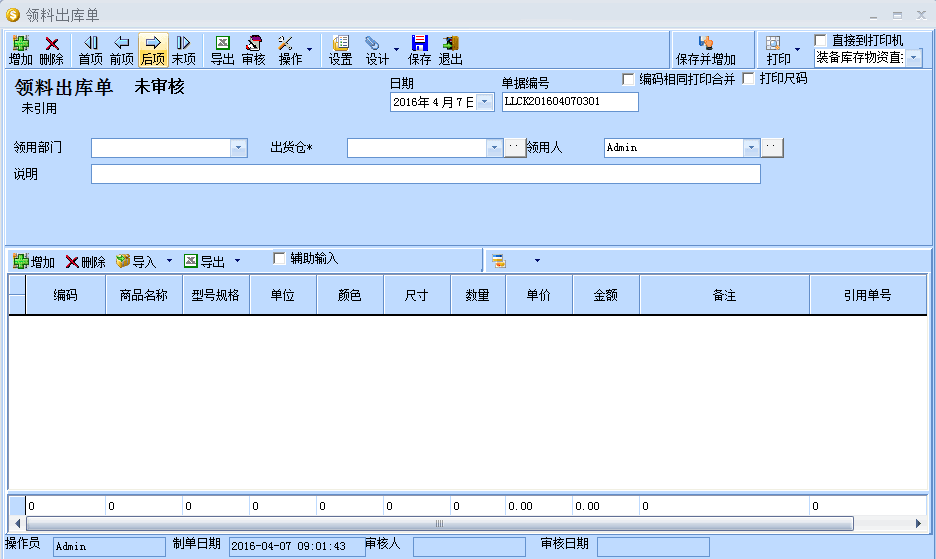Viewport: 936px width, 559px height.
Task: Click the 备注 column header
Action: 724,296
